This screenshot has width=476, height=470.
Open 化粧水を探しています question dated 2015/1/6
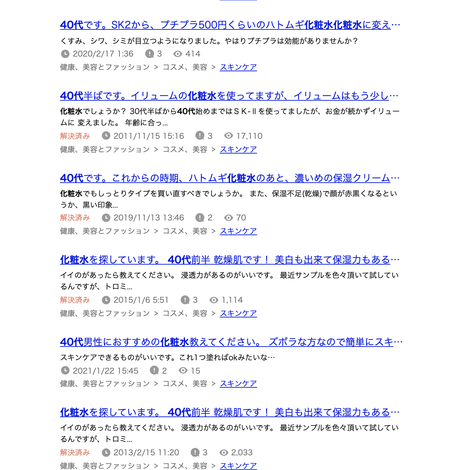230,260
